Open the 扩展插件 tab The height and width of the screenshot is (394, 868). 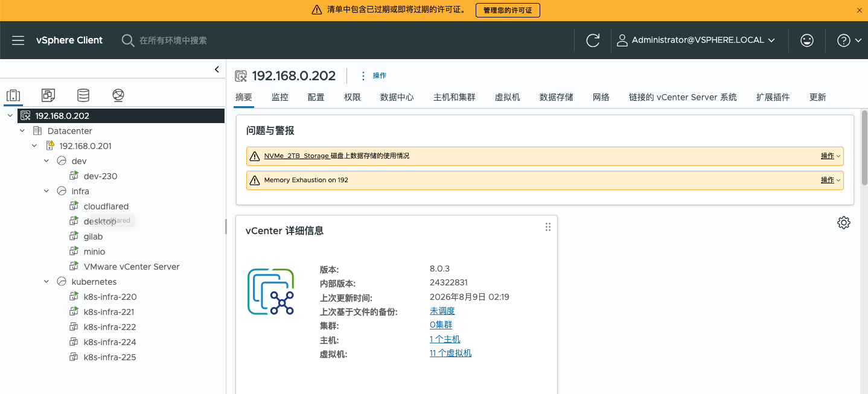773,97
